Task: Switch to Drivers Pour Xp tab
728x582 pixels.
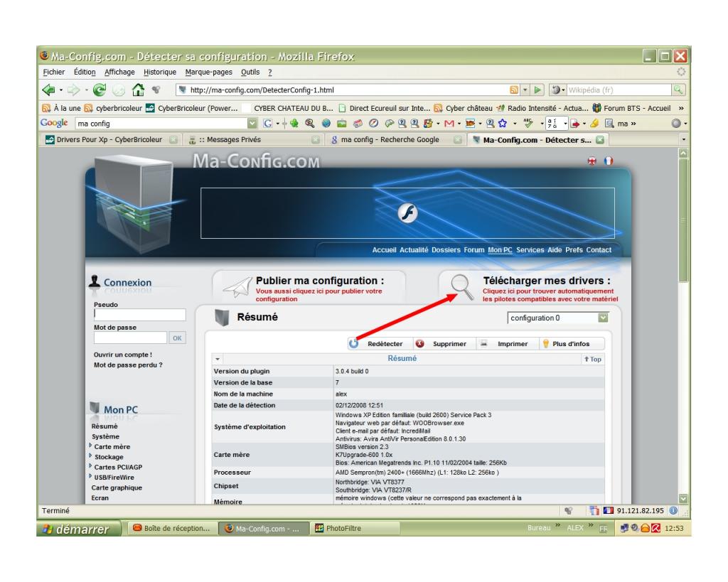Action: click(x=110, y=140)
